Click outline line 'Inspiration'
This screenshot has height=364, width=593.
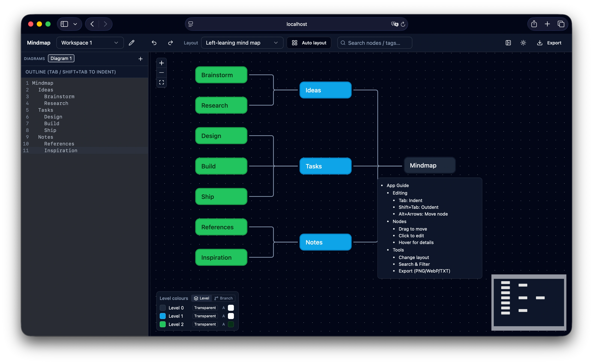(x=61, y=151)
